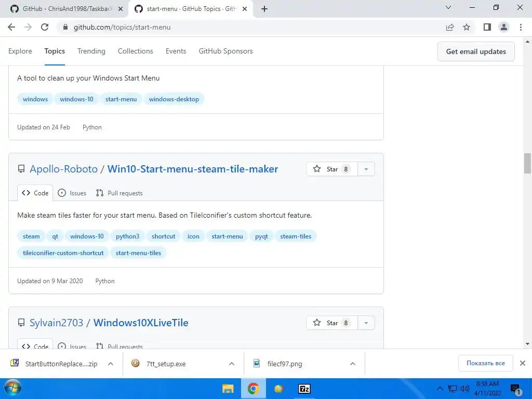Viewport: 532px width, 399px height.
Task: Close the start-menu GitHub Topics tab
Action: [x=245, y=9]
